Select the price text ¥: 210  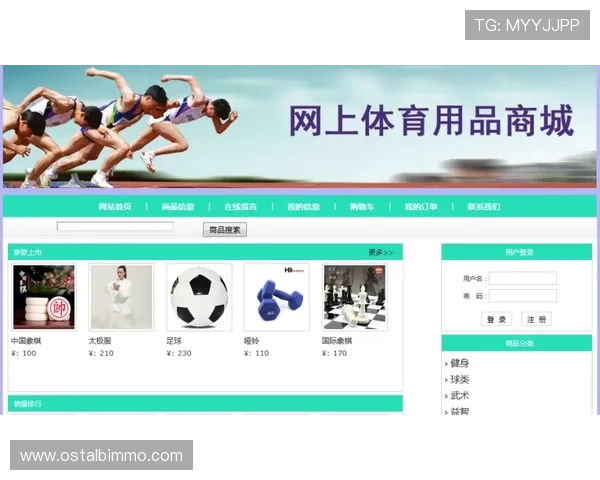(x=101, y=353)
